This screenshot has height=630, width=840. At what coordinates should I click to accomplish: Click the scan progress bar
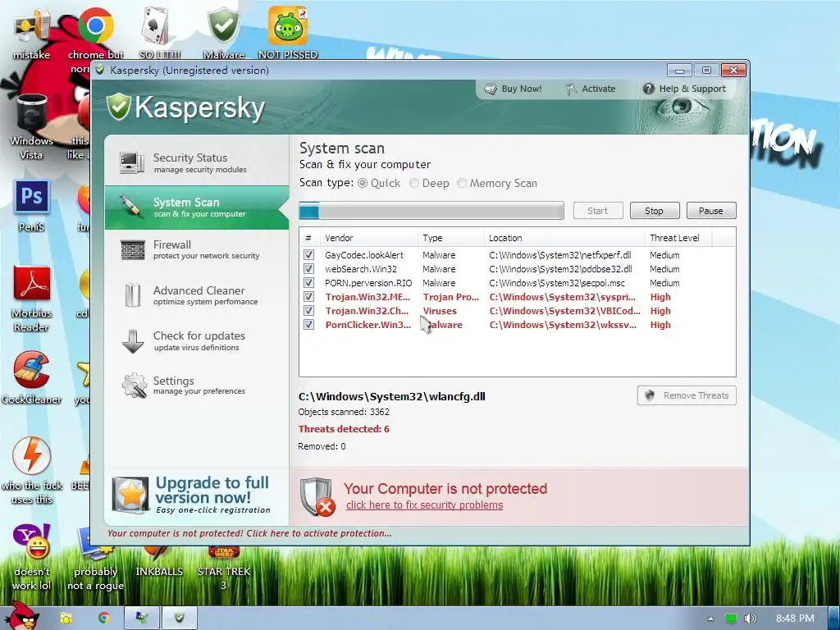(x=431, y=211)
